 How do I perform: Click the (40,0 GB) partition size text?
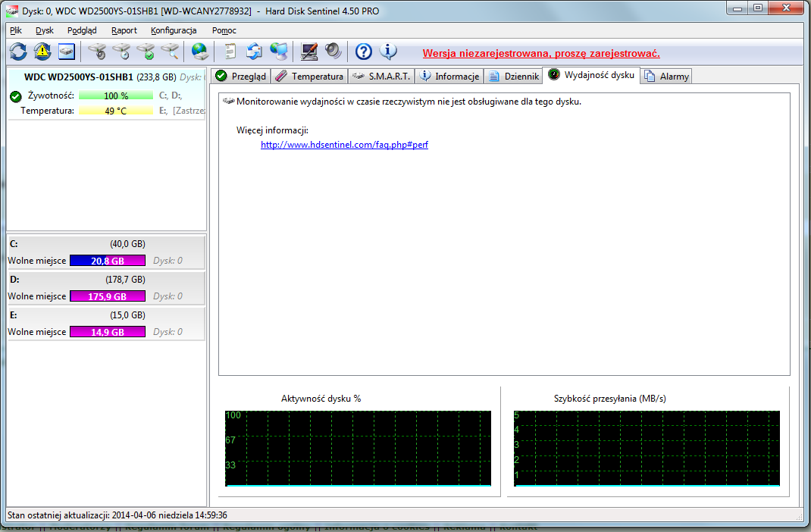pyautogui.click(x=127, y=243)
